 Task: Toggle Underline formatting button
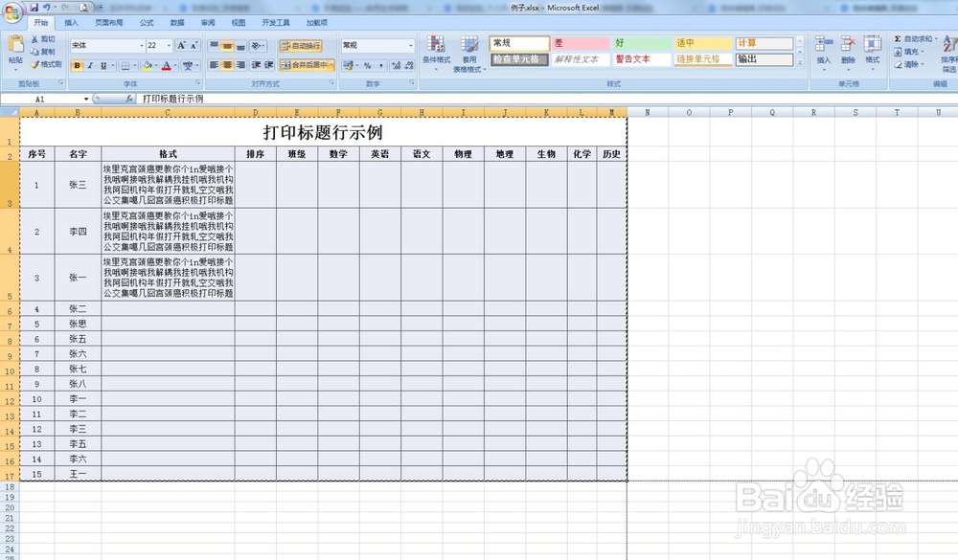pos(103,65)
